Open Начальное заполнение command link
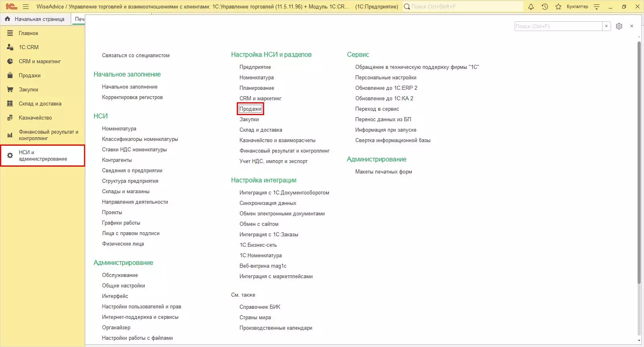 click(130, 87)
